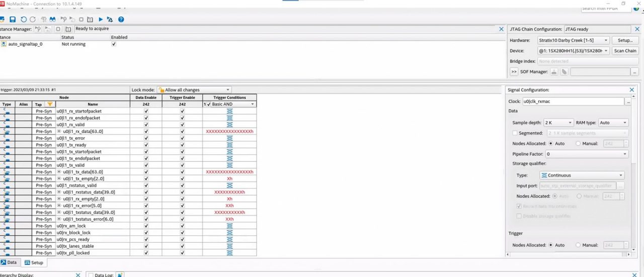Switch to the Data tab
This screenshot has height=277, width=644.
(x=9, y=262)
